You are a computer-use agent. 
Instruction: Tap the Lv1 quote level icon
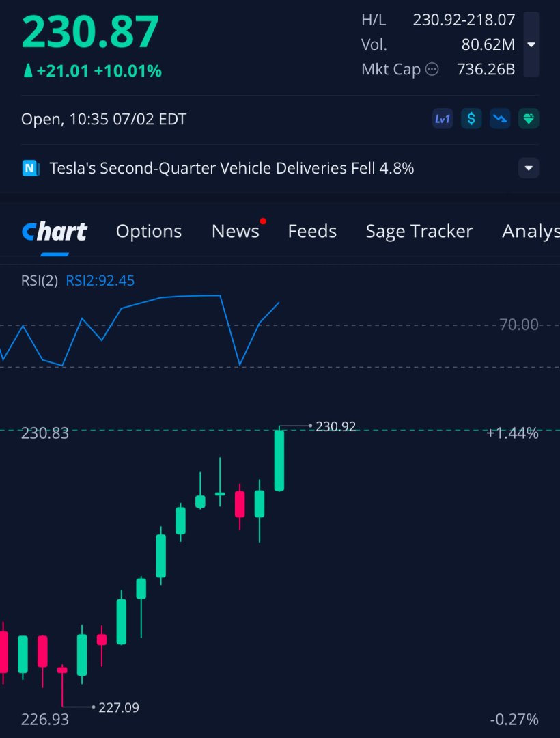[443, 119]
